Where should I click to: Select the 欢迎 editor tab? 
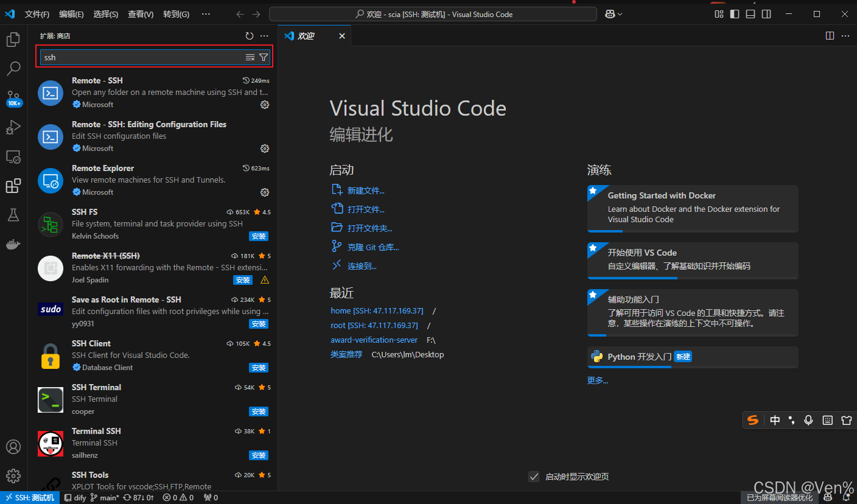tap(315, 36)
